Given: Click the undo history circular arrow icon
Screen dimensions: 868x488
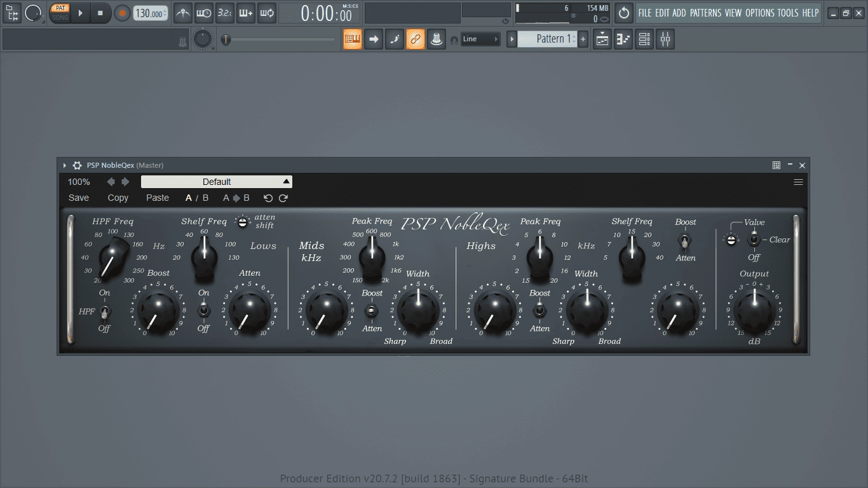Looking at the screenshot, I should click(x=624, y=13).
